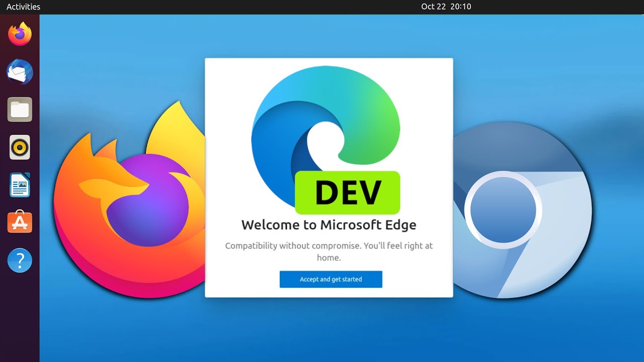Launch Thunderbird mail from the dock
644x362 pixels.
coord(20,72)
